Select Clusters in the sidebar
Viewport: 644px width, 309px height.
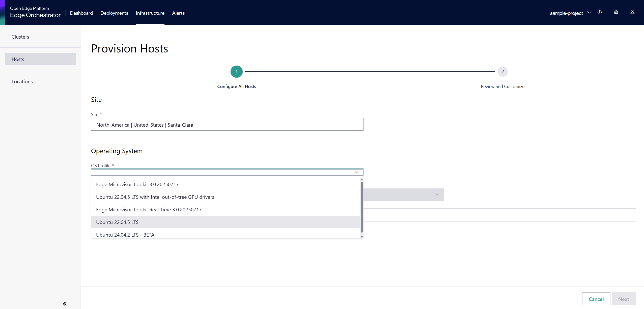click(x=40, y=37)
